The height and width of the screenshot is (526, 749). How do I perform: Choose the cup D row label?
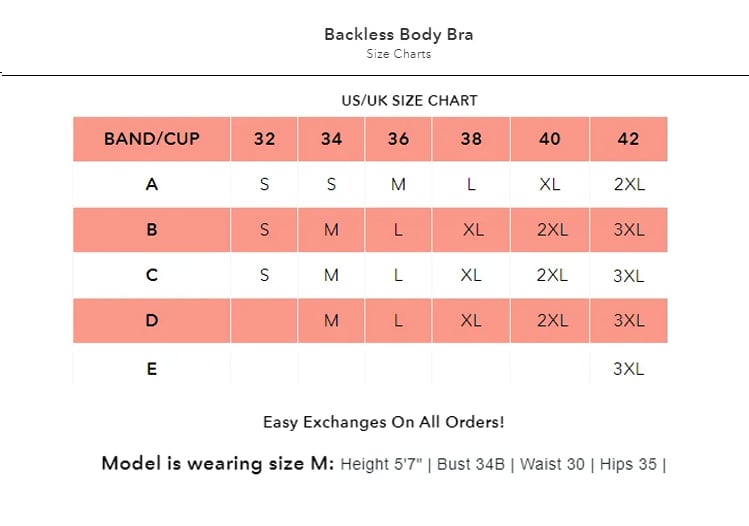point(152,321)
